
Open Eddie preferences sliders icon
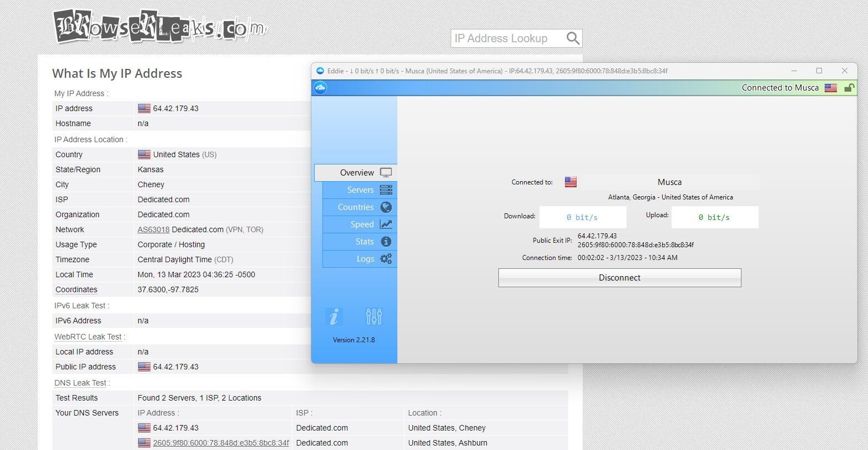374,317
